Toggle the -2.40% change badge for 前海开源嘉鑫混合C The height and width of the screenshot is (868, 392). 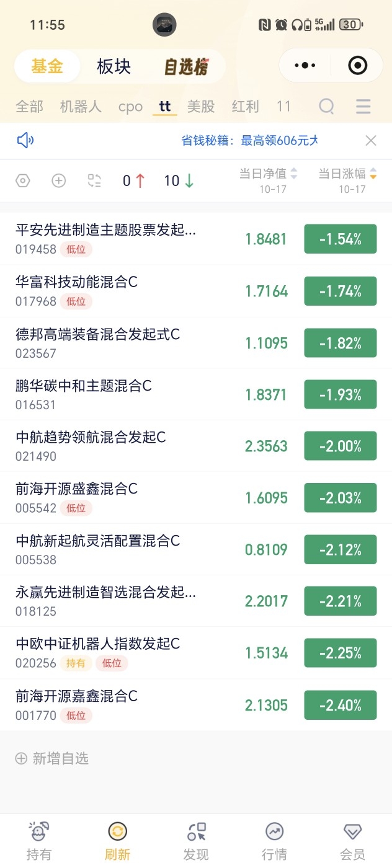click(341, 705)
